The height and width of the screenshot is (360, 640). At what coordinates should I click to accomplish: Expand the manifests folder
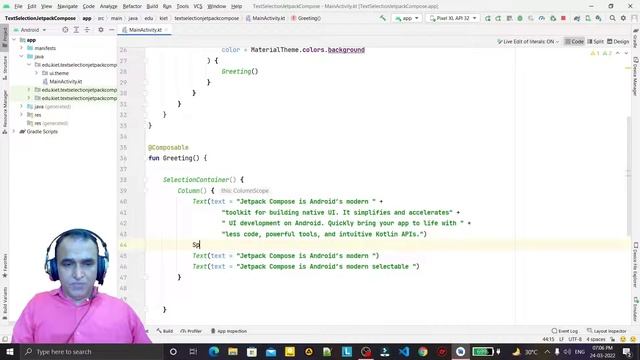tap(21, 48)
